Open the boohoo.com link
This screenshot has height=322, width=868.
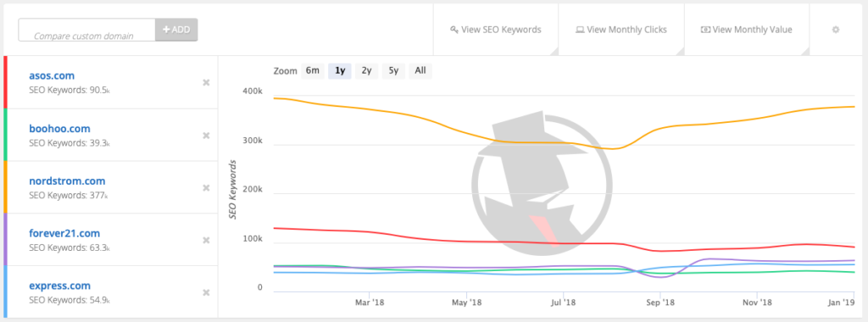pyautogui.click(x=59, y=128)
